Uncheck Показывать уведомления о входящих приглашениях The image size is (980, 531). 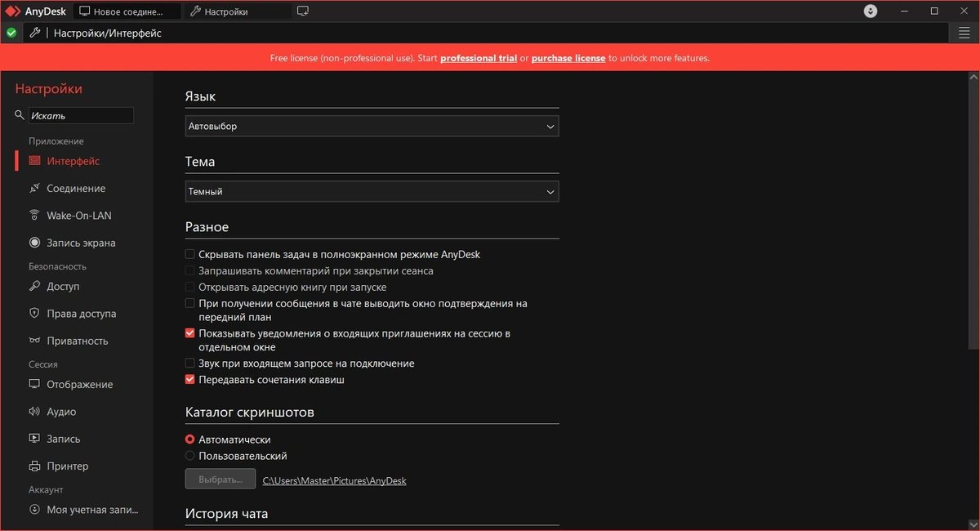pyautogui.click(x=190, y=333)
